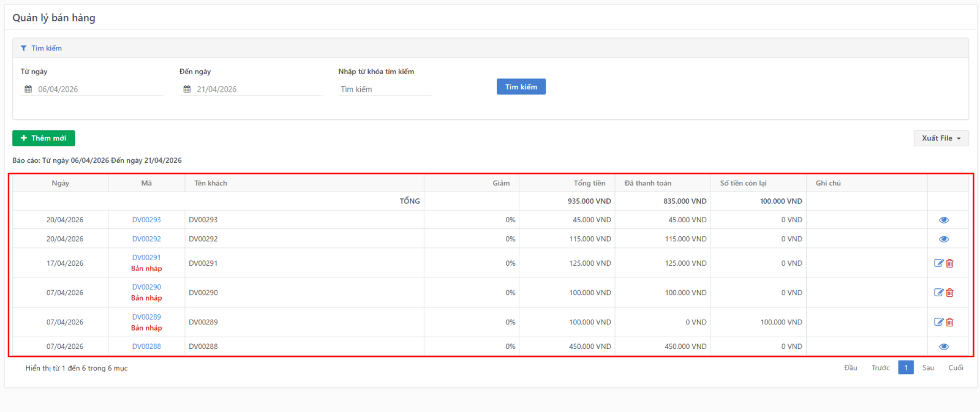
Task: Open order link DV00293
Action: [146, 220]
